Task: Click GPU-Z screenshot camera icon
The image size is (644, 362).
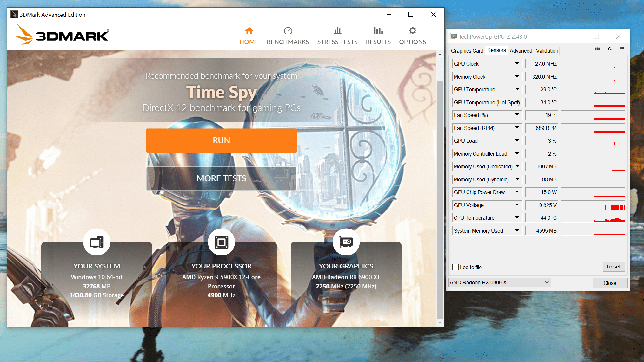Action: point(597,49)
